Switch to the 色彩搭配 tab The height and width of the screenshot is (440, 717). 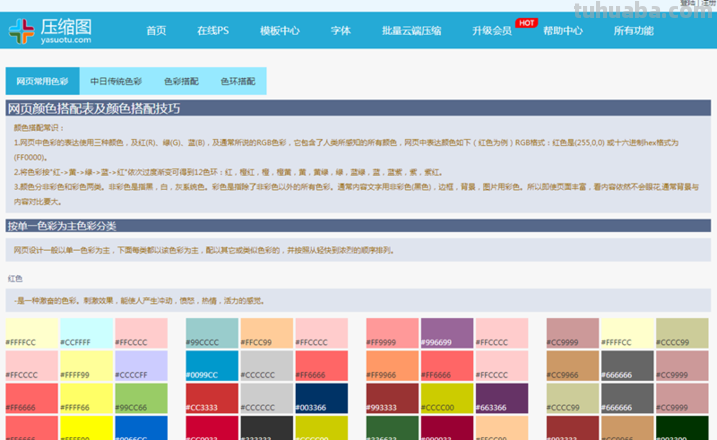(181, 81)
